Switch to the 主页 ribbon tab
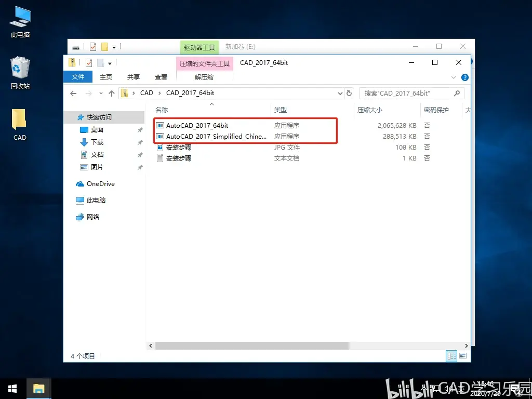 point(106,77)
